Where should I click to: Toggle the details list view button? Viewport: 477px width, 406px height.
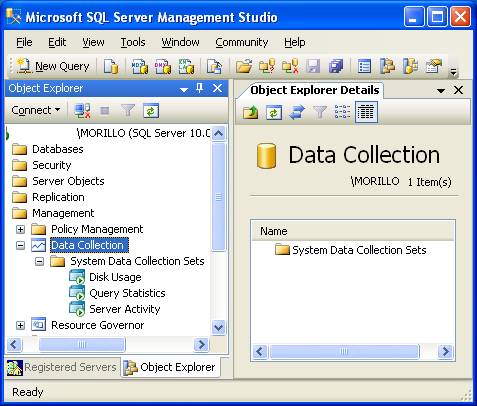click(366, 112)
